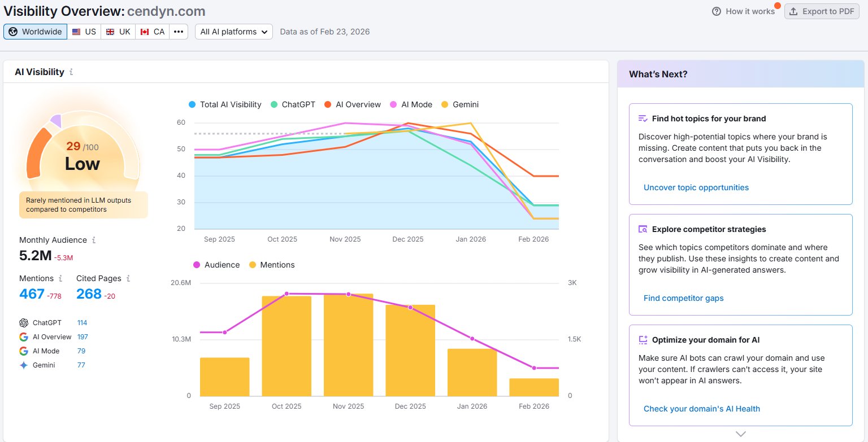Open How it works link

pyautogui.click(x=744, y=11)
